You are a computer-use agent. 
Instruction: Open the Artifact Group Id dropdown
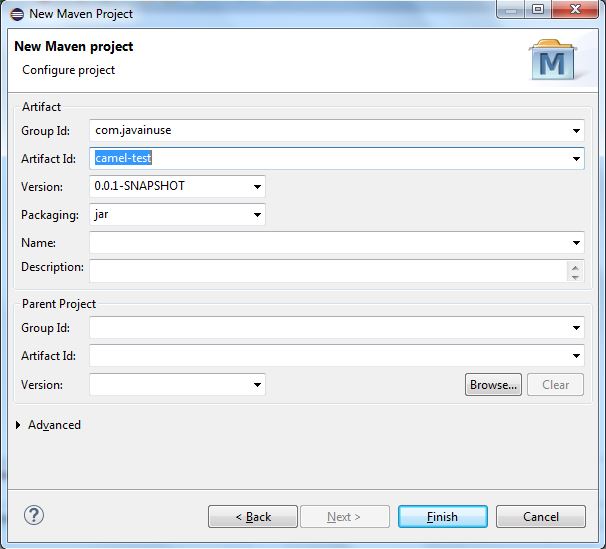click(x=577, y=131)
